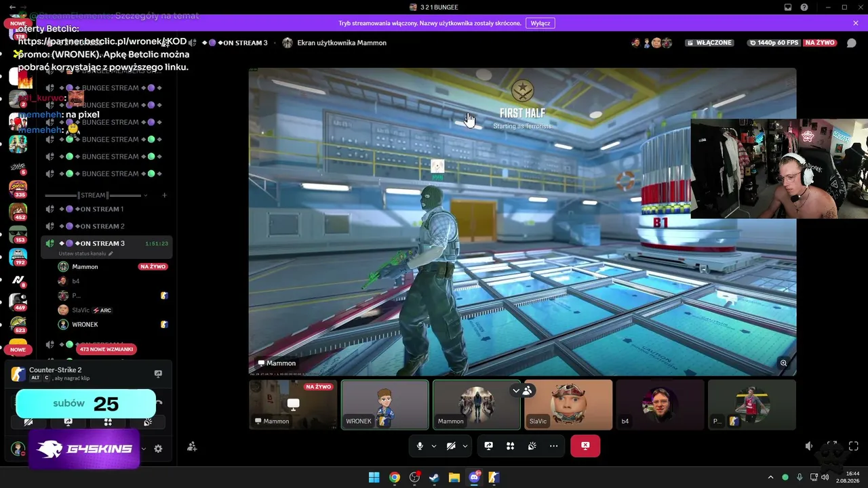Jump to 473 new mentions
The image size is (868, 488).
[106, 349]
